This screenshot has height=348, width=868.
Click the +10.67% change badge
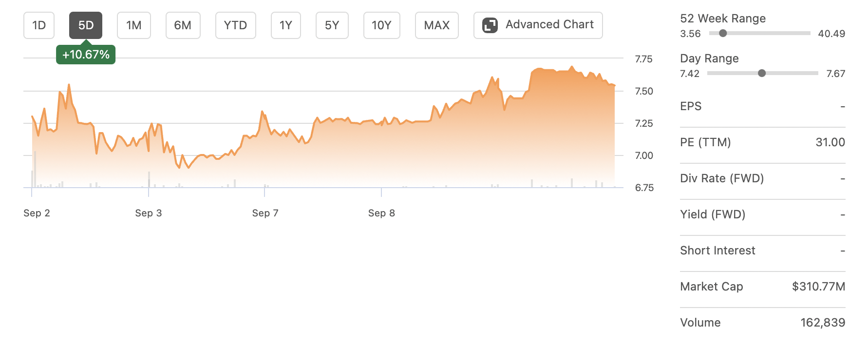[x=86, y=55]
